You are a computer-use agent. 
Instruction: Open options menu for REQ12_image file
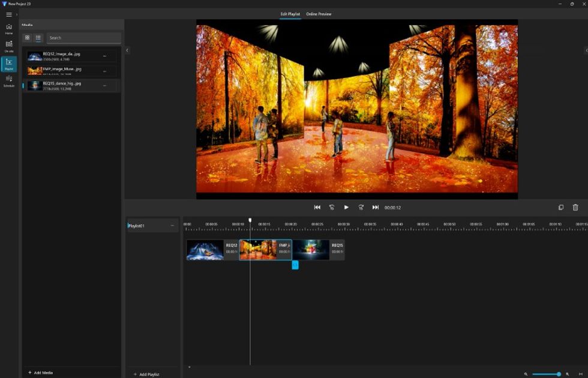(x=106, y=56)
